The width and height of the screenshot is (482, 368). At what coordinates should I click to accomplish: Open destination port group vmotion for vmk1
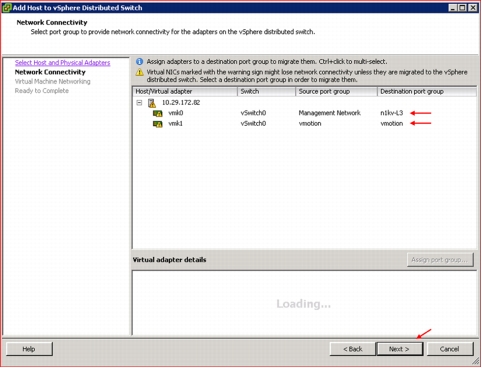(392, 124)
